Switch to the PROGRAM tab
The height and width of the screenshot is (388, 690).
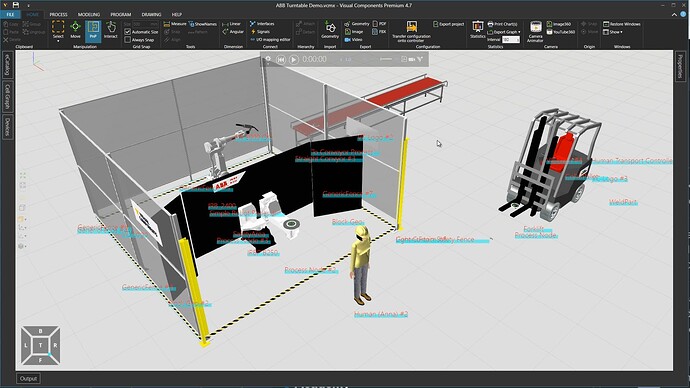tap(121, 15)
